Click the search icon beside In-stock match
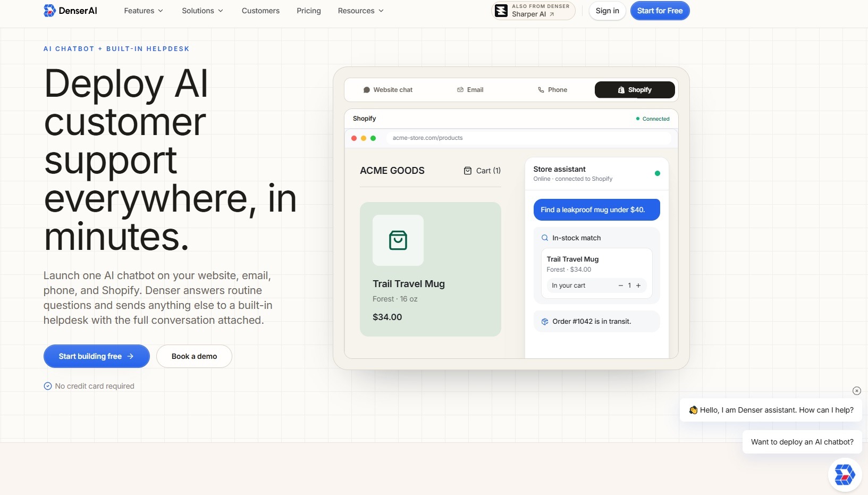 pos(545,238)
